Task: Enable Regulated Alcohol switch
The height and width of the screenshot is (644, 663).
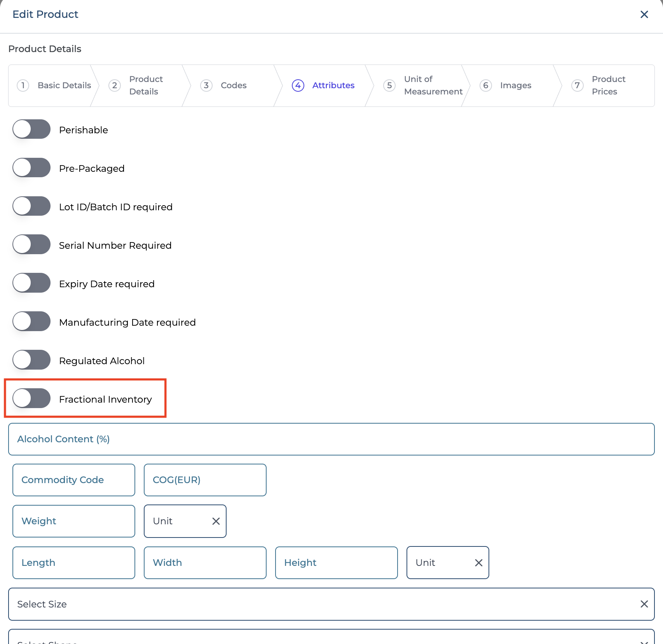Action: [x=31, y=360]
